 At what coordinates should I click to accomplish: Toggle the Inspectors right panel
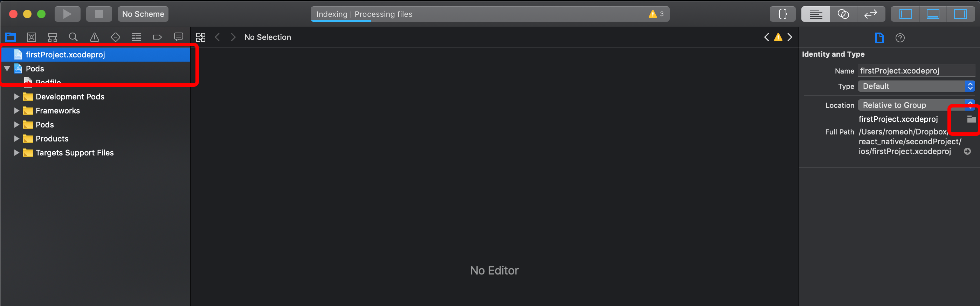tap(960, 14)
